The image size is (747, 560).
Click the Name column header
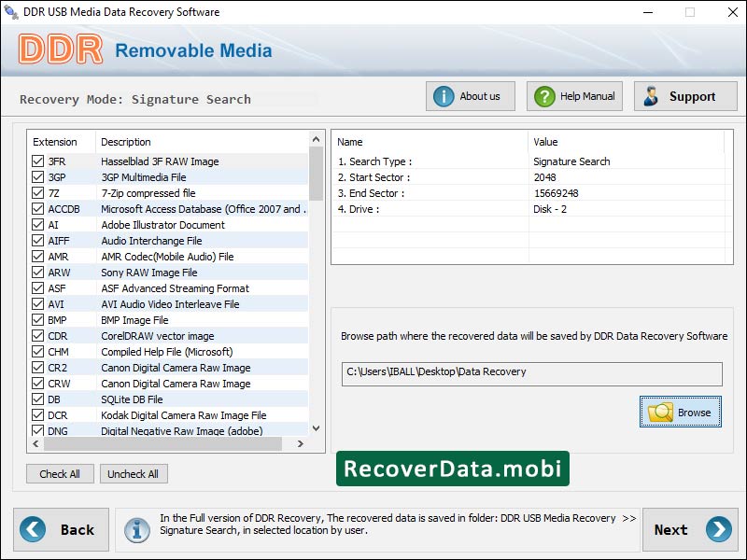pos(430,142)
